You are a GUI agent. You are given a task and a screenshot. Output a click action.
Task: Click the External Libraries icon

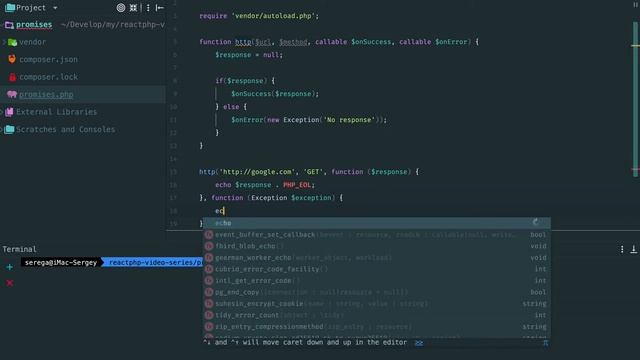click(9, 112)
